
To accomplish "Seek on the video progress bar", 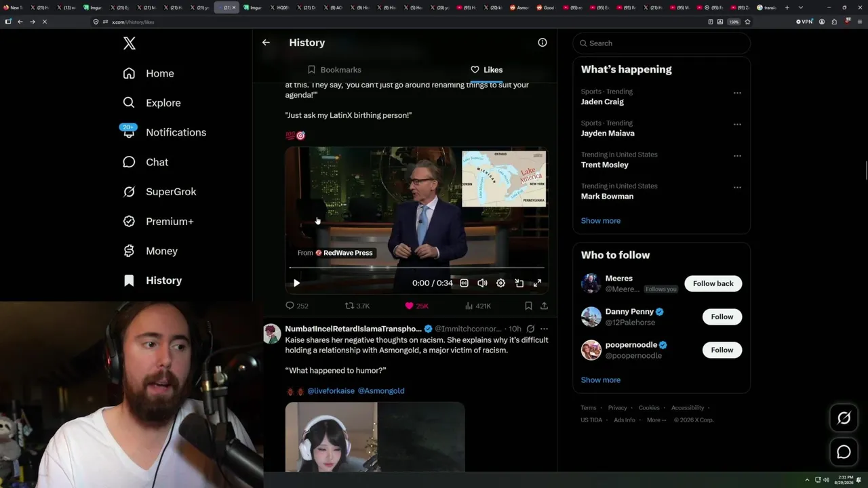I will point(416,268).
